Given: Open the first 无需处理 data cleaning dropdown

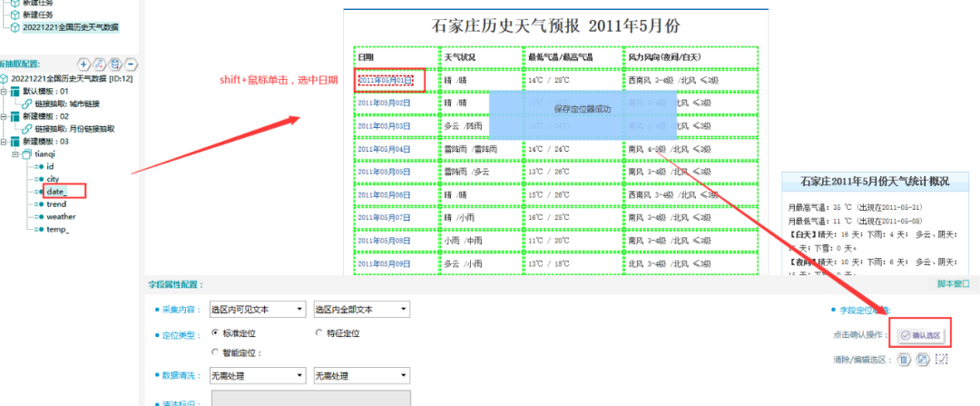Looking at the screenshot, I should point(257,375).
